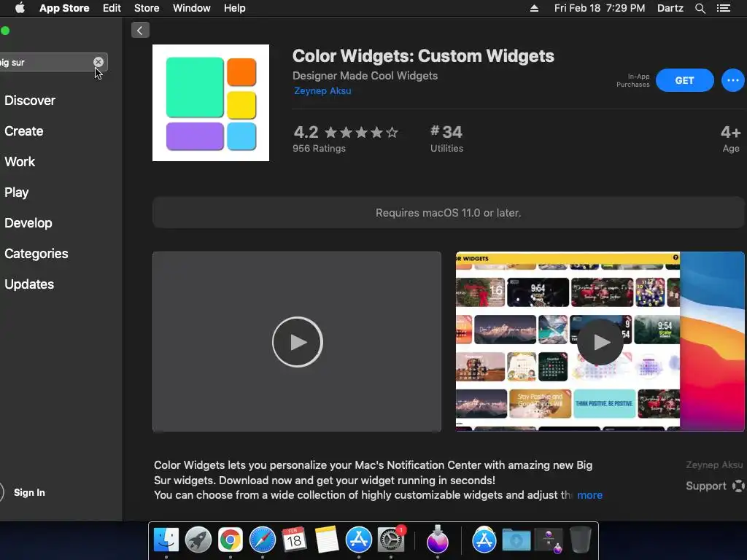Click the 'Designer Made Cool Widgets' subtitle

[x=365, y=76]
